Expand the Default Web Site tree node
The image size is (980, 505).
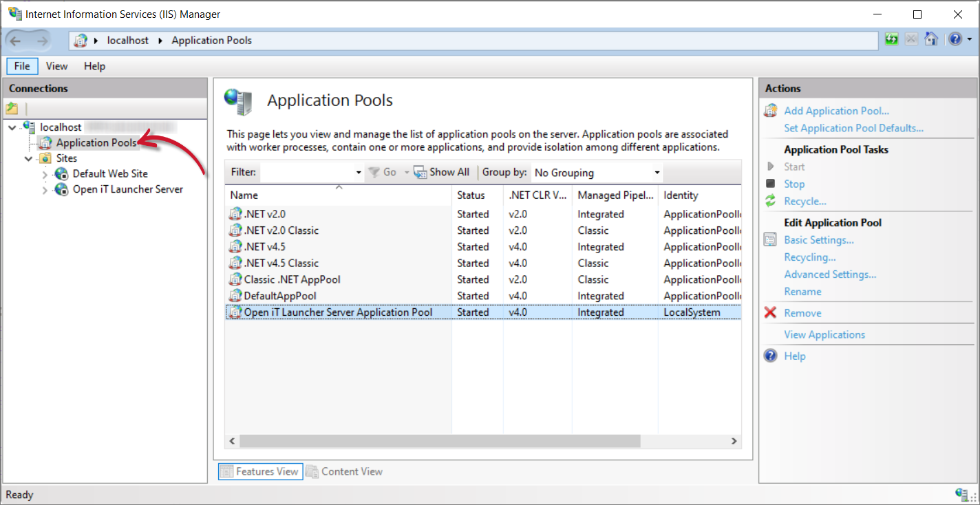click(44, 173)
